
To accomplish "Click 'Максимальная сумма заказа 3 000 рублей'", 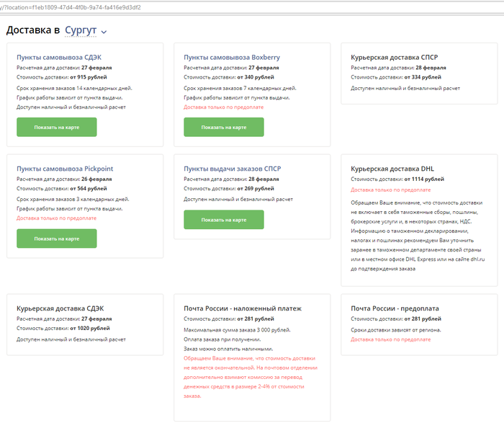I will (x=237, y=330).
